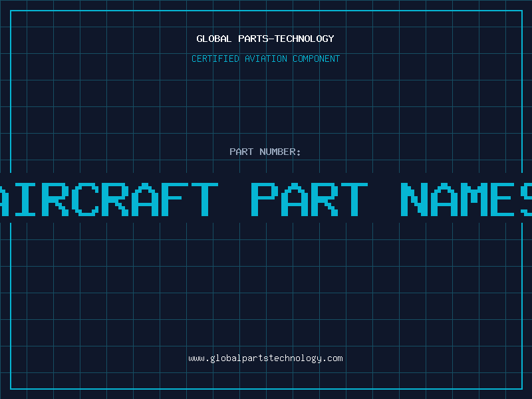
Task: Select the small word PART above the banner
Action: pyautogui.click(x=241, y=152)
